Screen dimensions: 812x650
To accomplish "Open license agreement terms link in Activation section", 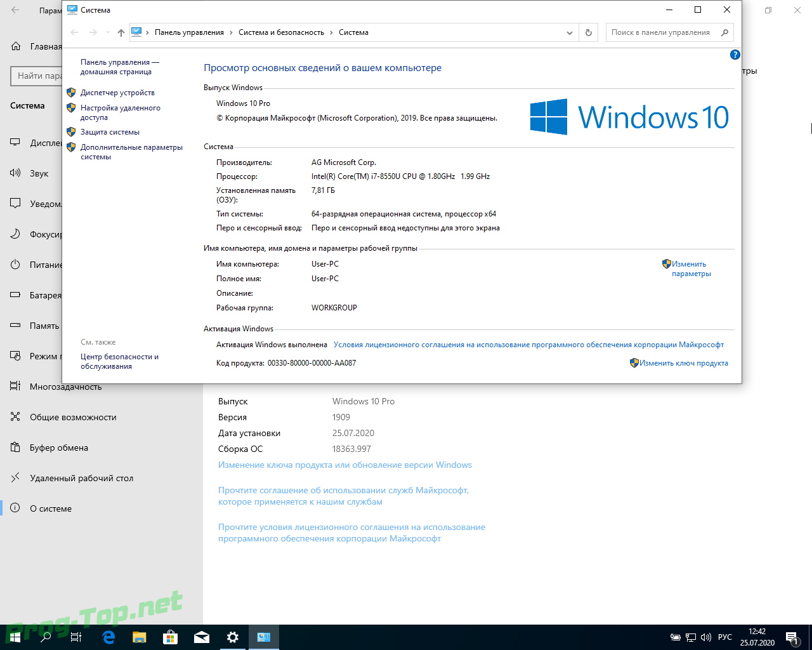I will pos(528,345).
